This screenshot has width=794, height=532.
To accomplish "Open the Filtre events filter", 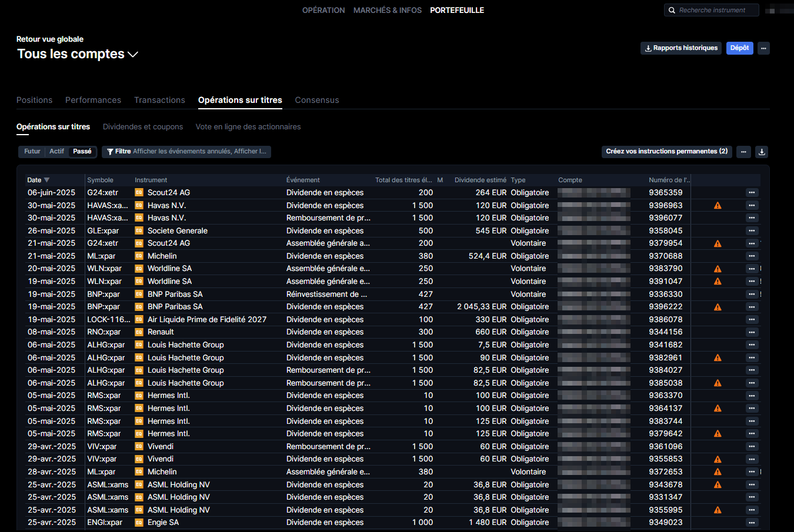I will (186, 152).
